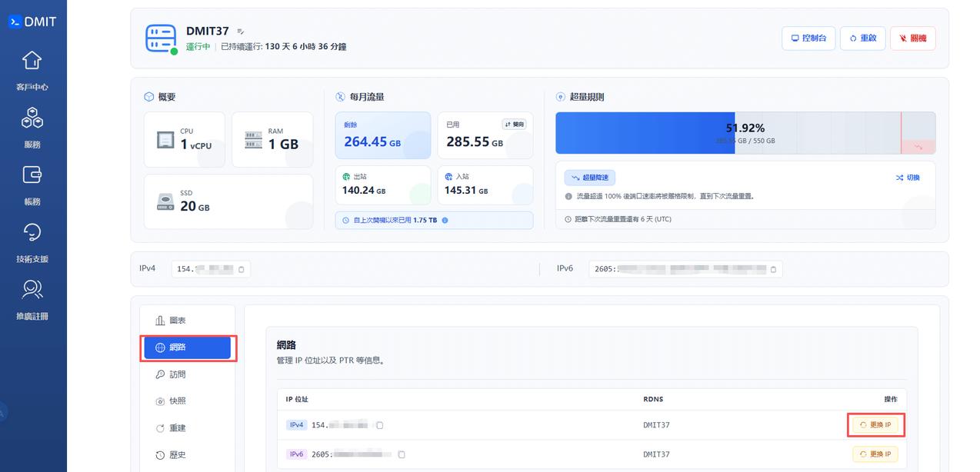980x472 pixels.
Task: Open the 重建 rebuild section
Action: coord(174,427)
